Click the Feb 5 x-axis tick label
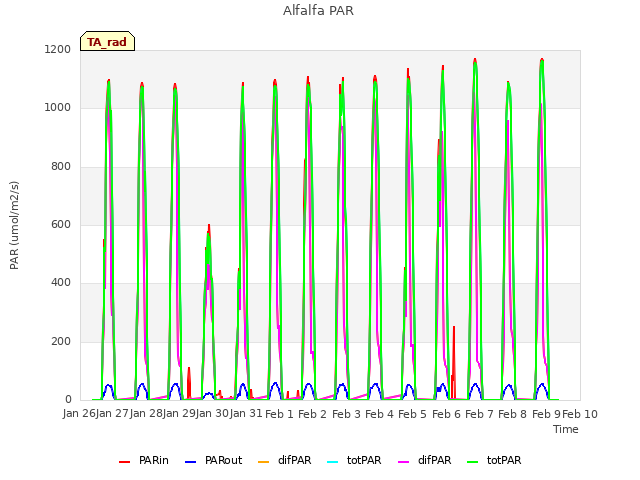The height and width of the screenshot is (480, 640). tap(413, 414)
